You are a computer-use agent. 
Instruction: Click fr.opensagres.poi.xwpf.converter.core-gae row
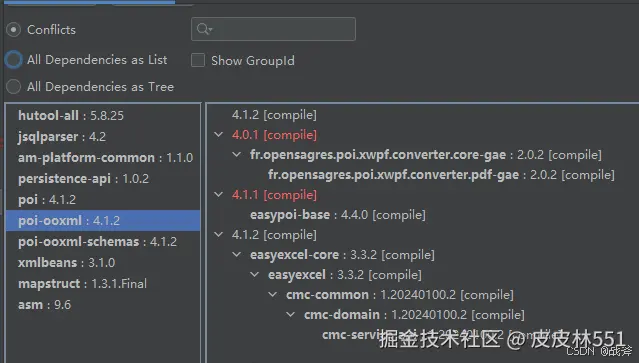coord(425,154)
